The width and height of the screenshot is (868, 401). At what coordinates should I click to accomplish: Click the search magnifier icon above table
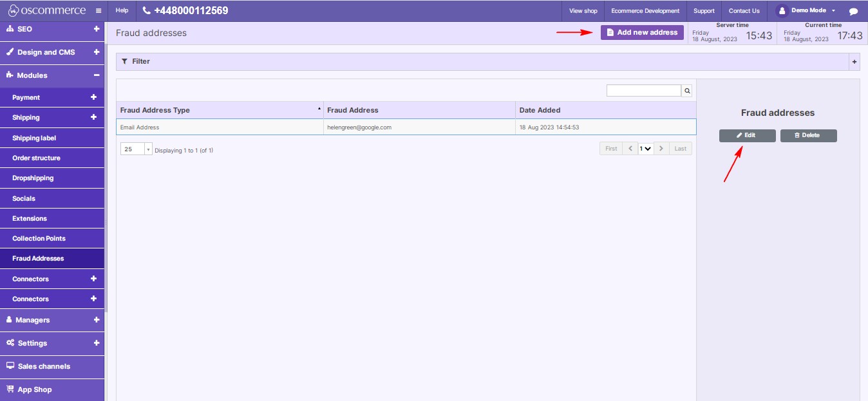687,91
